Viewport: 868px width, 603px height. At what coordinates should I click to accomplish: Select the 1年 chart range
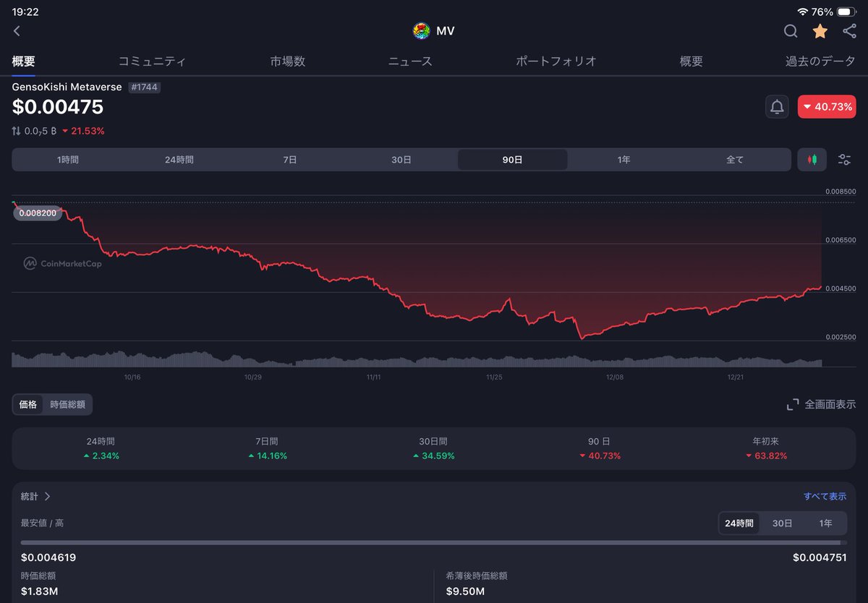click(624, 160)
